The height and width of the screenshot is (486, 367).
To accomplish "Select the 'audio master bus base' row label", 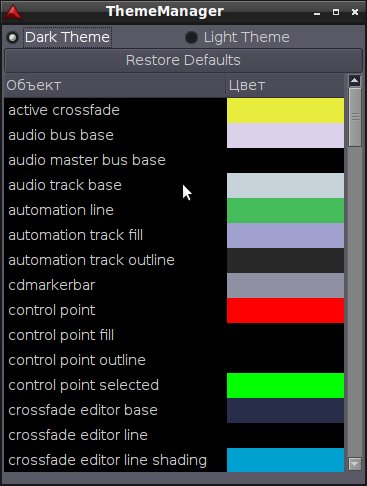I will (87, 160).
